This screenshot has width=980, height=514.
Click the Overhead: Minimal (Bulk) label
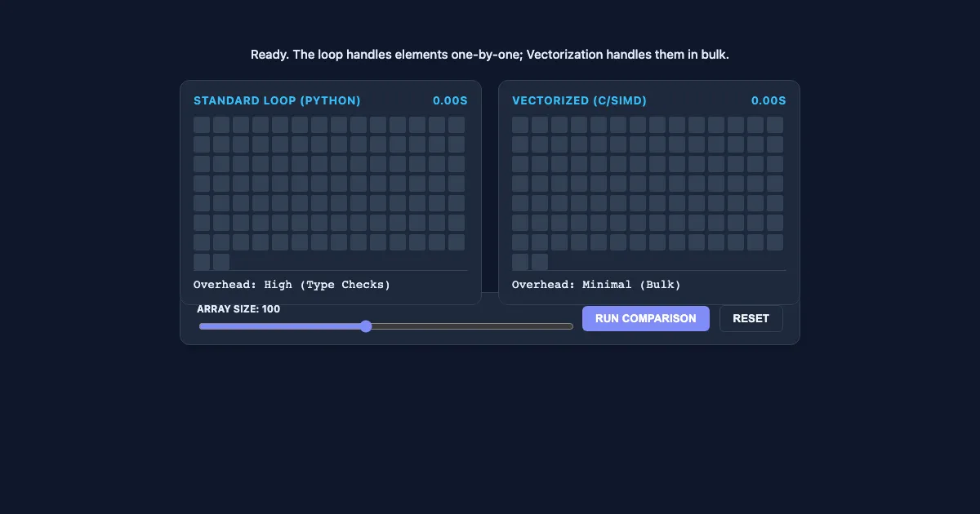coord(596,285)
